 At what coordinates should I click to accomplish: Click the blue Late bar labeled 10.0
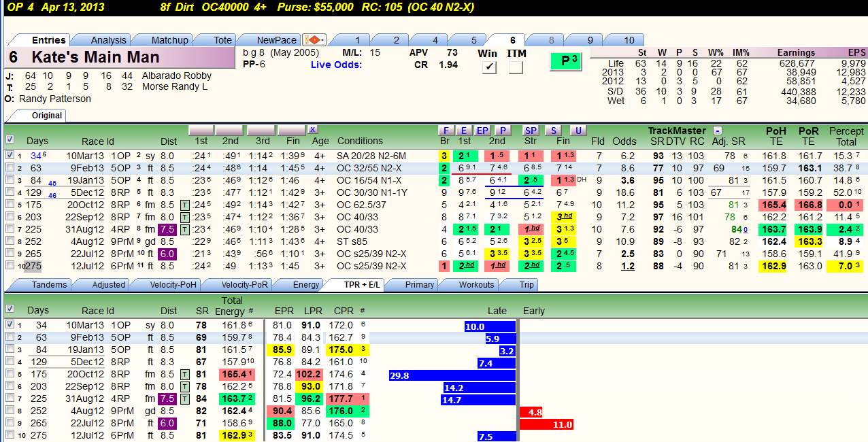click(490, 326)
